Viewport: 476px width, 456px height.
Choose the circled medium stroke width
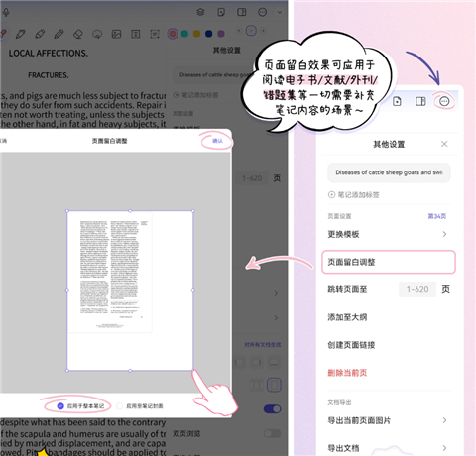coord(251,31)
